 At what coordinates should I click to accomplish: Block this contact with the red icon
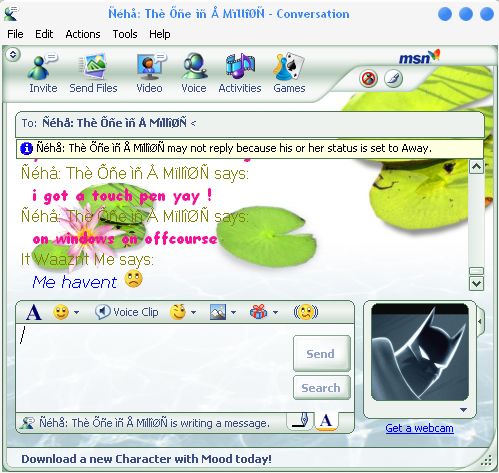[x=368, y=79]
